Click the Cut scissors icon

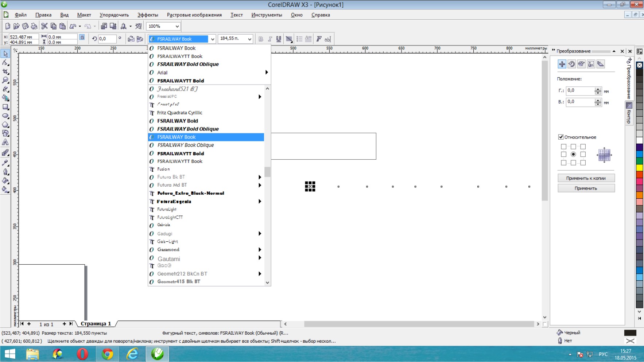44,26
